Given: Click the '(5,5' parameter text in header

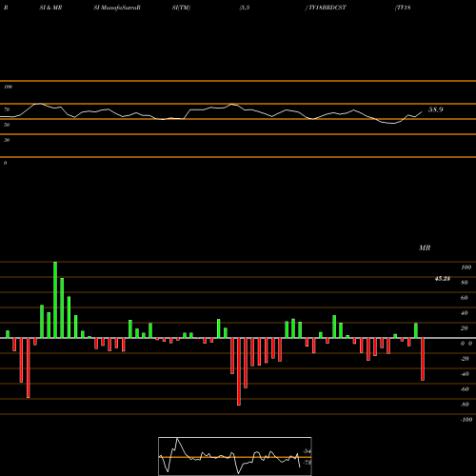Looking at the screenshot, I should 245,8.
